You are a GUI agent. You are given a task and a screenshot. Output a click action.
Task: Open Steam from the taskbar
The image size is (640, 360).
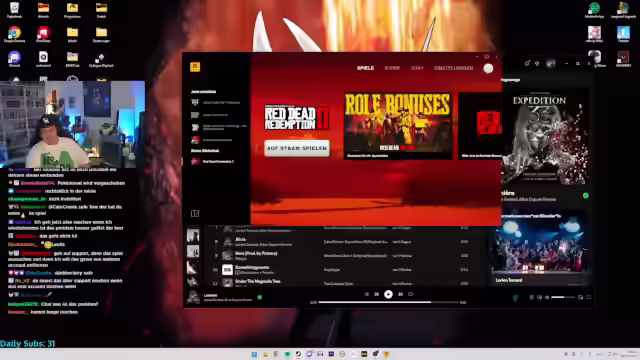coord(298,354)
